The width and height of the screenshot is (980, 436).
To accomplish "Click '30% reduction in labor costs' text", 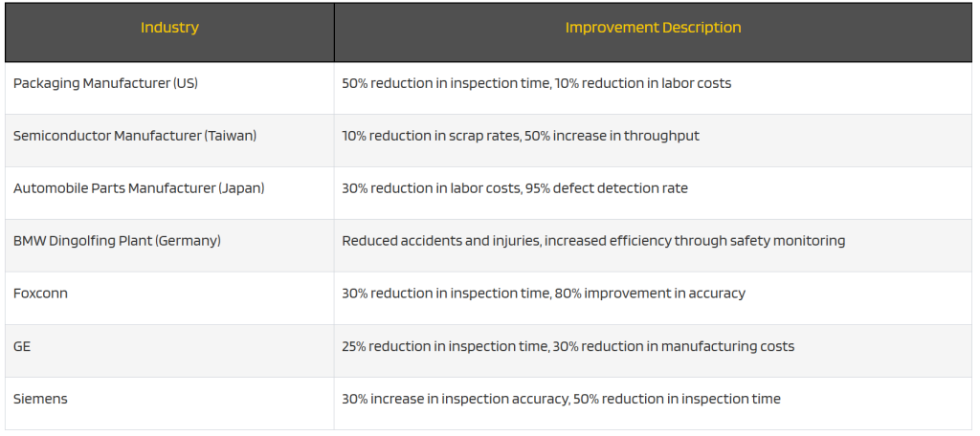I will [431, 188].
